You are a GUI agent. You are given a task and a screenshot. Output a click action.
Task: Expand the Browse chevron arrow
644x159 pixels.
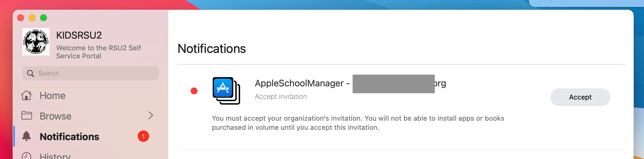[151, 116]
